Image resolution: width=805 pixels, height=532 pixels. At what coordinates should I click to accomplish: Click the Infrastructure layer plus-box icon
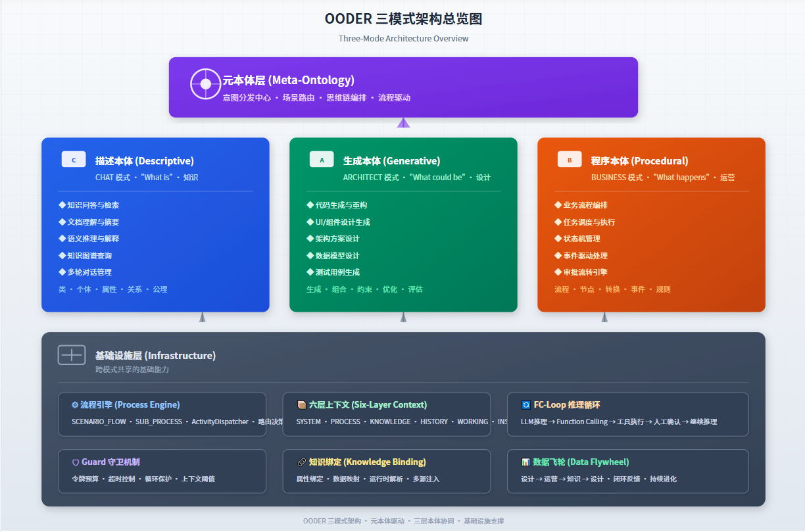(72, 355)
